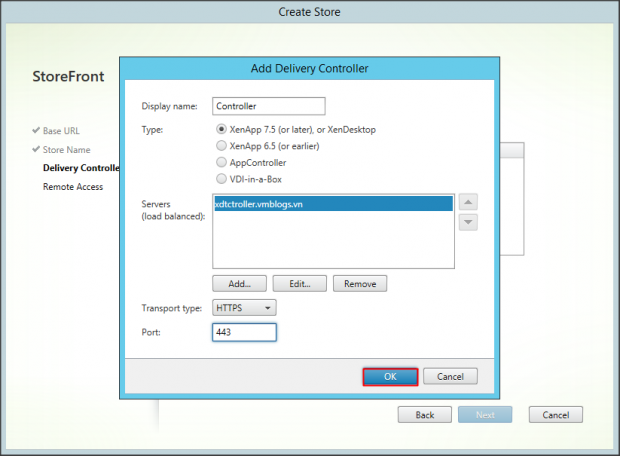Click the Display name text field
Viewport: 620px width, 456px height.
click(269, 106)
